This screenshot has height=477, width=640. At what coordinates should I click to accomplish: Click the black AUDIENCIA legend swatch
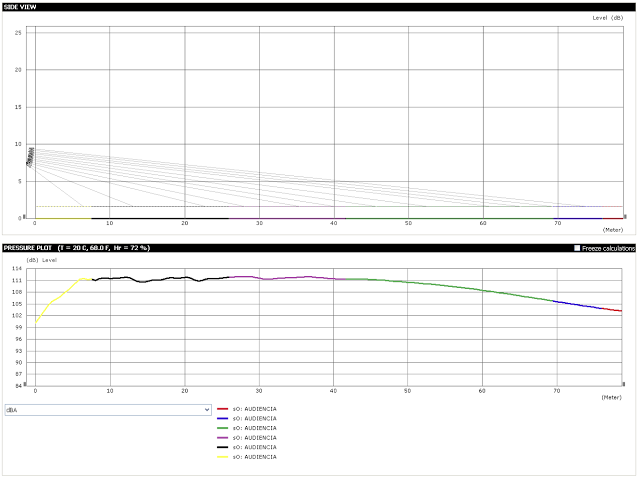coord(222,447)
